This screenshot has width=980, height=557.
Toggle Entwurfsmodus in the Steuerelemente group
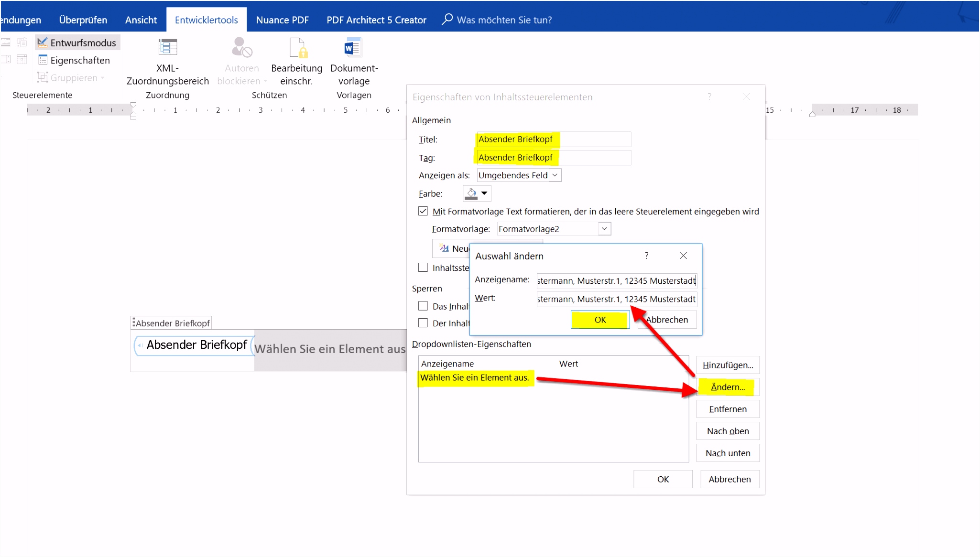point(77,43)
